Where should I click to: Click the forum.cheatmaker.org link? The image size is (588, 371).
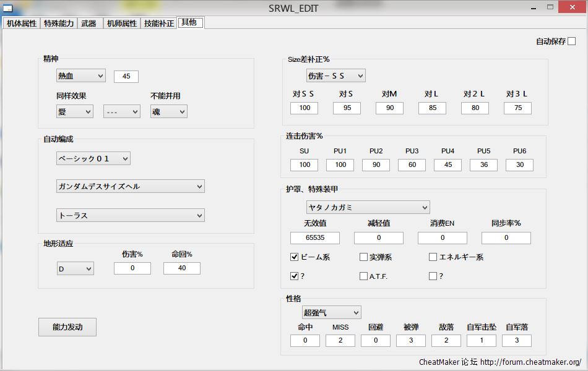click(530, 362)
